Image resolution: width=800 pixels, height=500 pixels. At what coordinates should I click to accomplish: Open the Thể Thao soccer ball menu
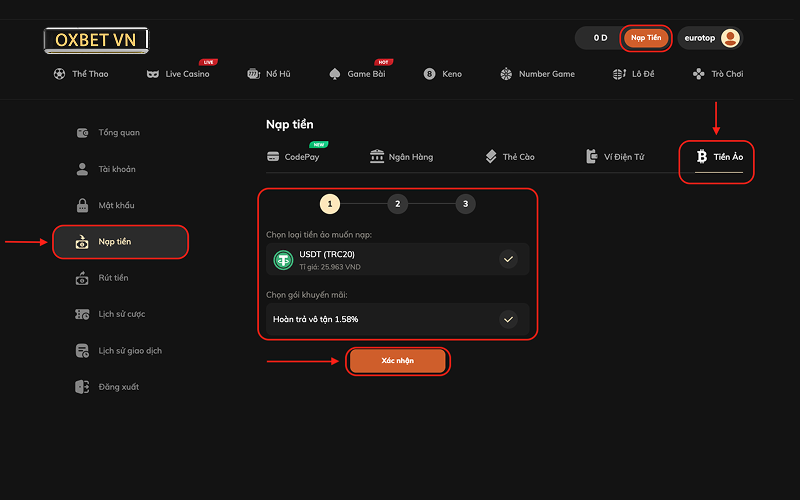58,74
